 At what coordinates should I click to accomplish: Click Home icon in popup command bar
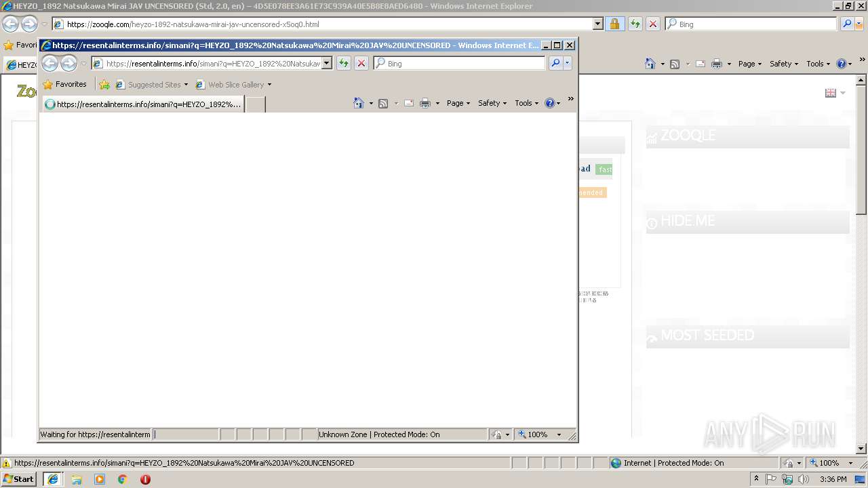click(359, 103)
